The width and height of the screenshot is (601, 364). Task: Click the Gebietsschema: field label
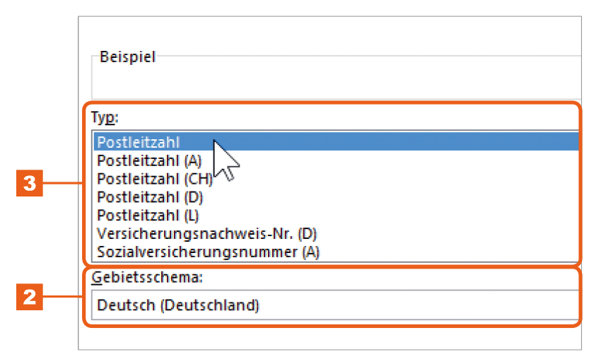(x=147, y=277)
